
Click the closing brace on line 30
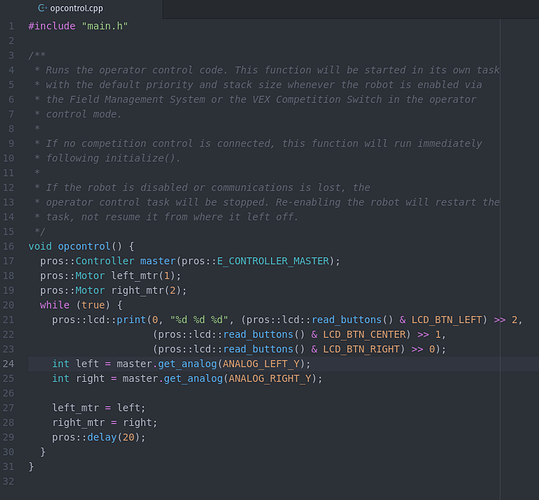(43, 452)
